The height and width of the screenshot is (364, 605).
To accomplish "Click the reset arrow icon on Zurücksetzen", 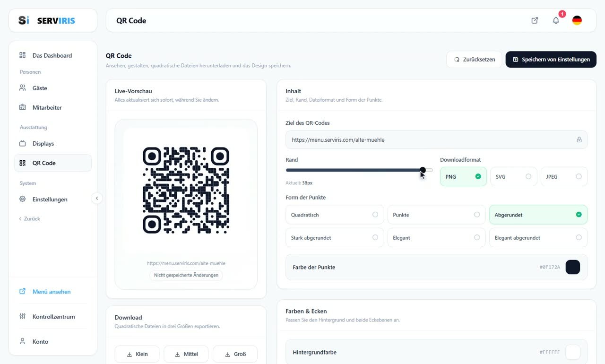I will coord(457,60).
